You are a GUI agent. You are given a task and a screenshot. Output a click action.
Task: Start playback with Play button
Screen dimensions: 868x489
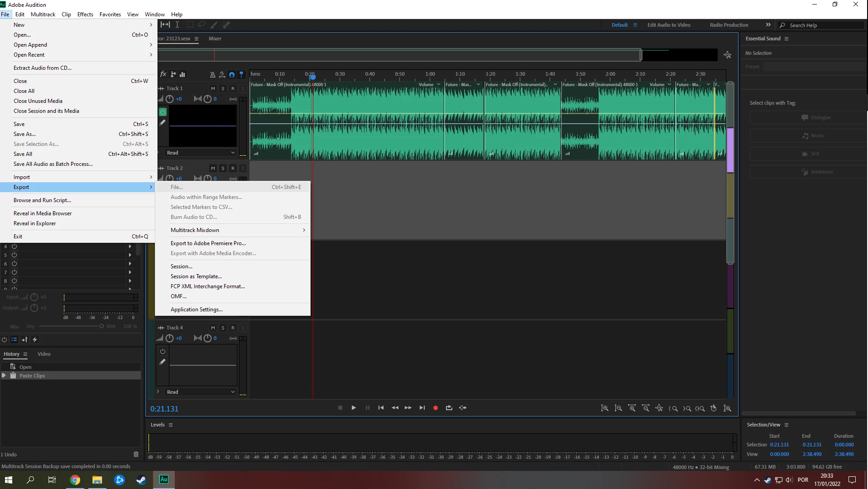click(354, 408)
